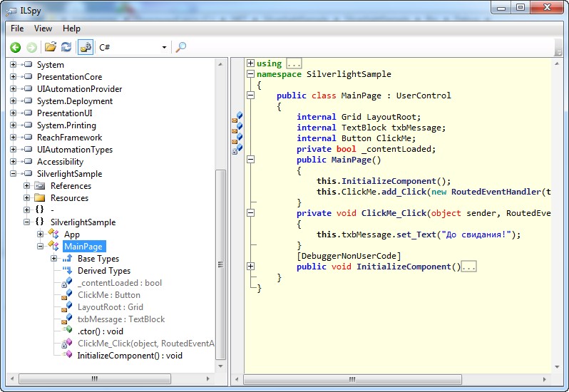Select InitializeComponent() : void in tree
Viewport: 569px width, 392px height.
[x=130, y=356]
